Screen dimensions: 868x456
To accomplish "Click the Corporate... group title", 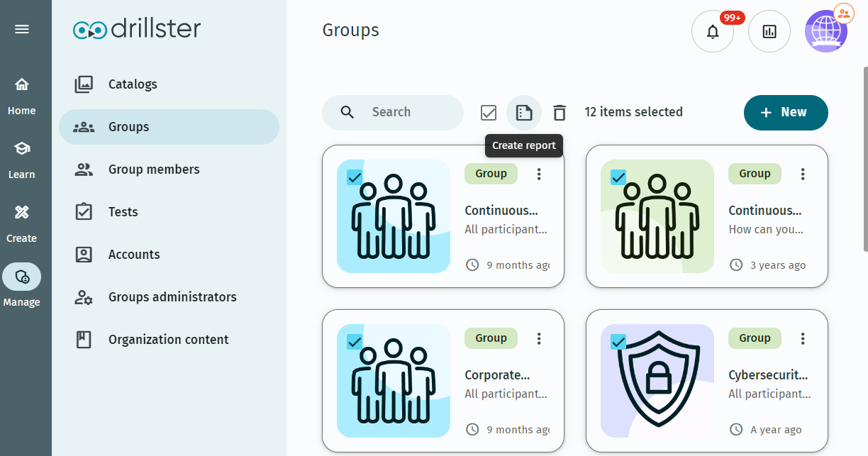I will 497,375.
